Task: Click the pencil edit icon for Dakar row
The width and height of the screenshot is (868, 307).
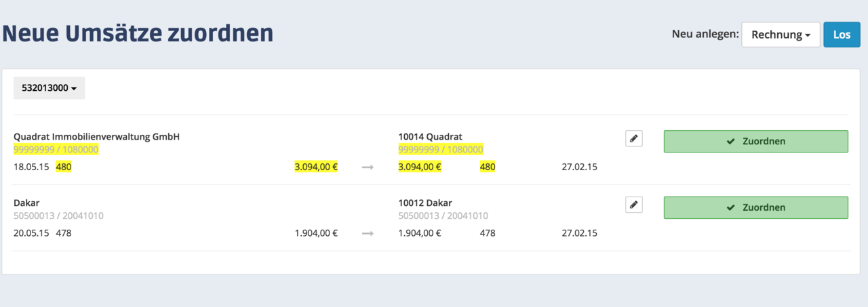Action: coord(633,205)
